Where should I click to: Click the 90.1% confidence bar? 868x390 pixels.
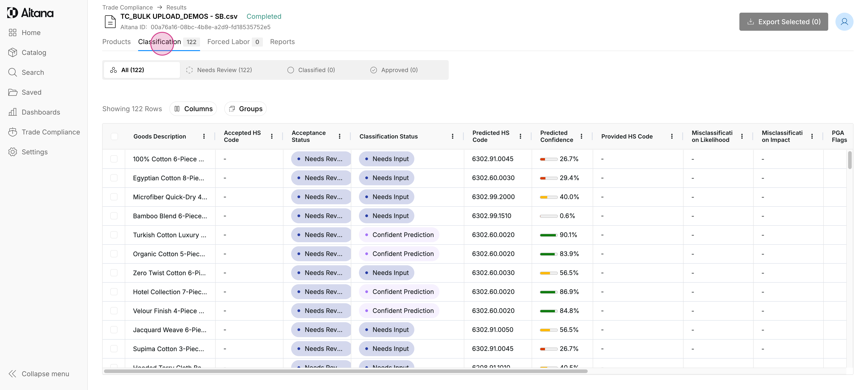548,235
